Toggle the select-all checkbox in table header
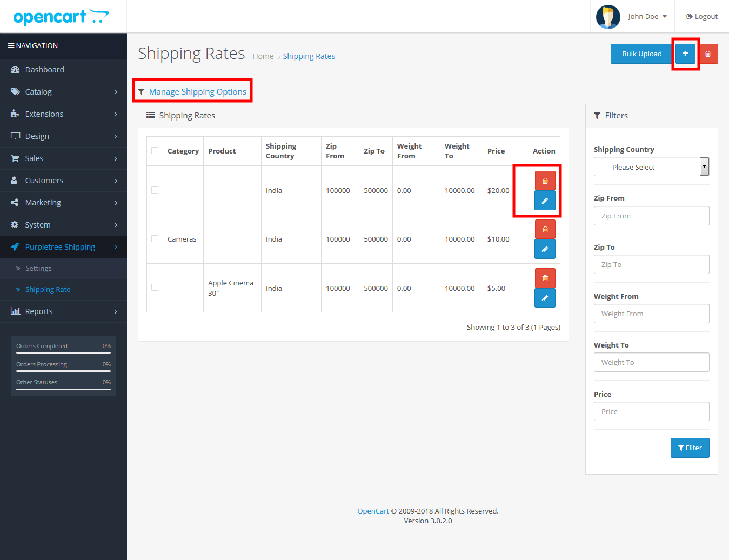Image resolution: width=729 pixels, height=560 pixels. pyautogui.click(x=155, y=151)
